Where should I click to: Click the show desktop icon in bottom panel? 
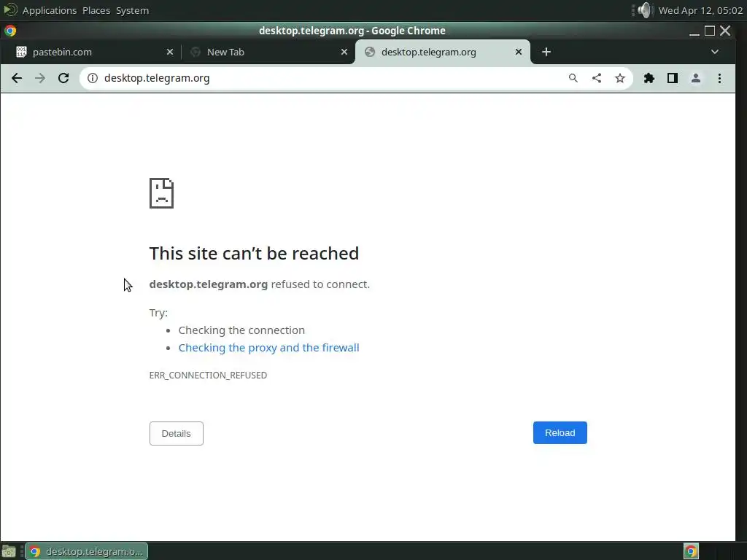coord(9,551)
